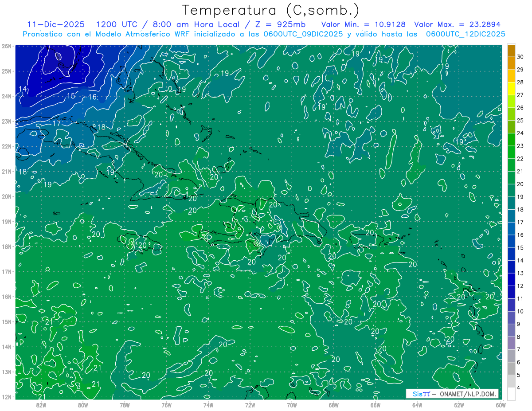532x411 pixels.
Task: Click '8:00 am Hora Local' text
Action: point(197,24)
